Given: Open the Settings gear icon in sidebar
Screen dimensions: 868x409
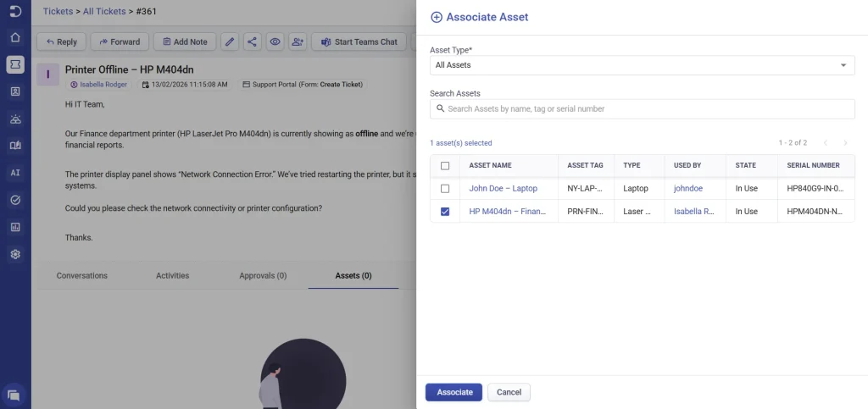Looking at the screenshot, I should pos(15,254).
